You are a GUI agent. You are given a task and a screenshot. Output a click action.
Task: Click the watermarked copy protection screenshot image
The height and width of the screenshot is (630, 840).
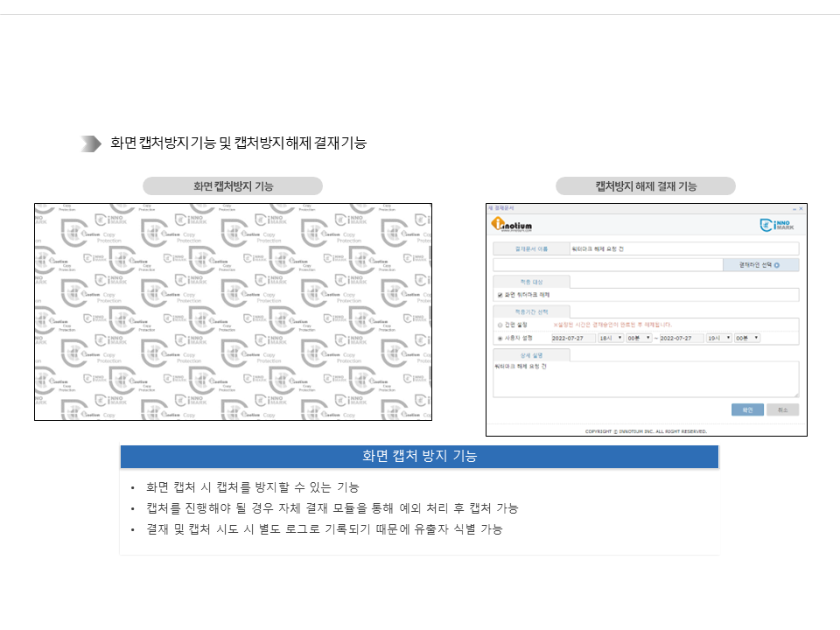point(233,311)
